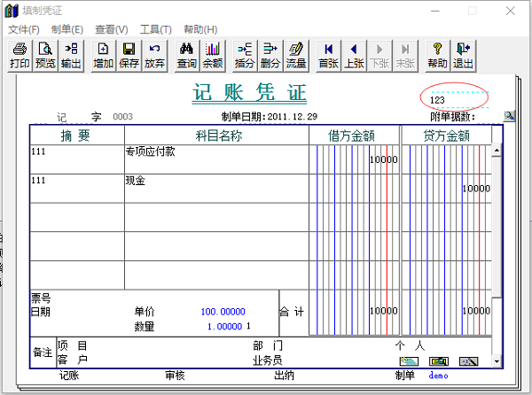Viewport: 532px width, 395px height.
Task: Click first small icon under 个人
Action: (409, 361)
